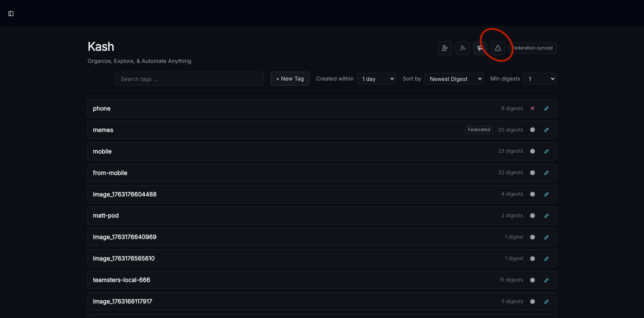644x318 pixels.
Task: Focus the Search tags input field
Action: [x=189, y=79]
